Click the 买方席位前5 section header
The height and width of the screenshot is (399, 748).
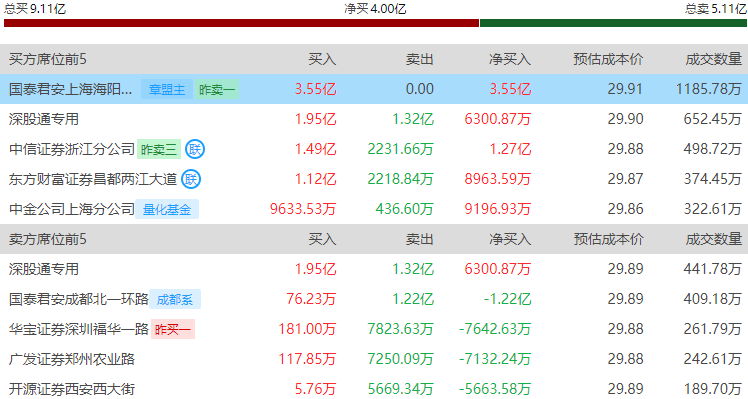tap(48, 59)
